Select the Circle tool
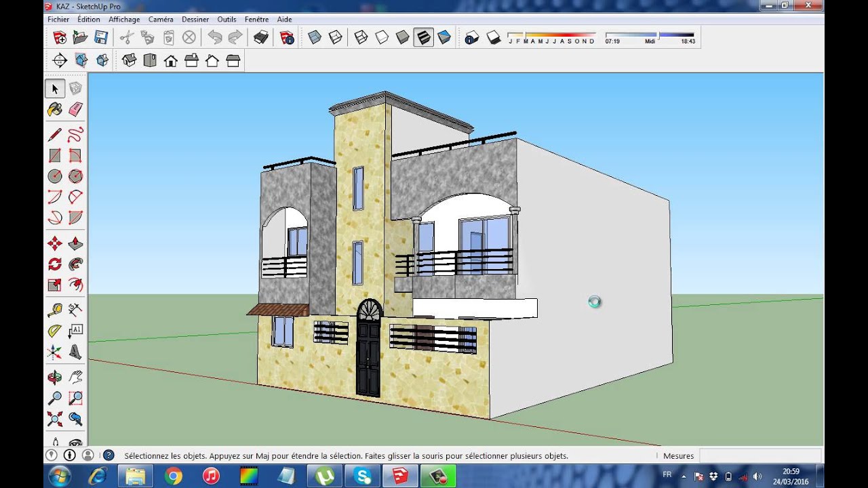The image size is (868, 488). click(x=55, y=176)
